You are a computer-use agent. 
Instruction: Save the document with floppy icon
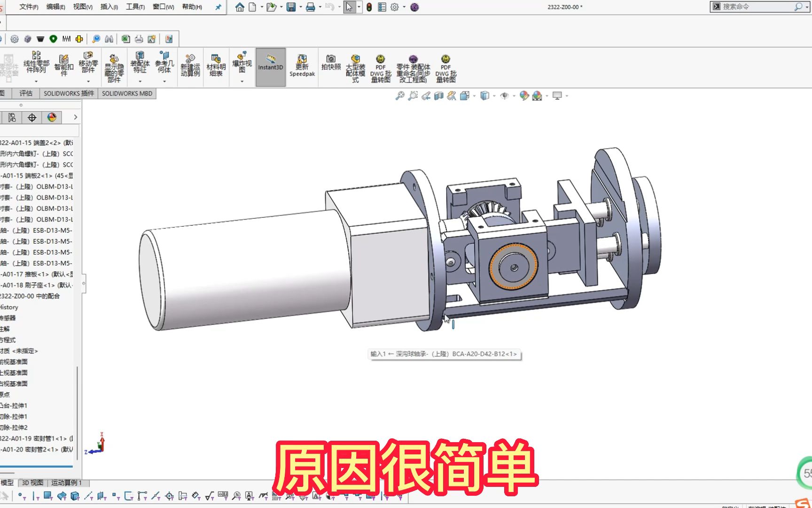pos(291,7)
